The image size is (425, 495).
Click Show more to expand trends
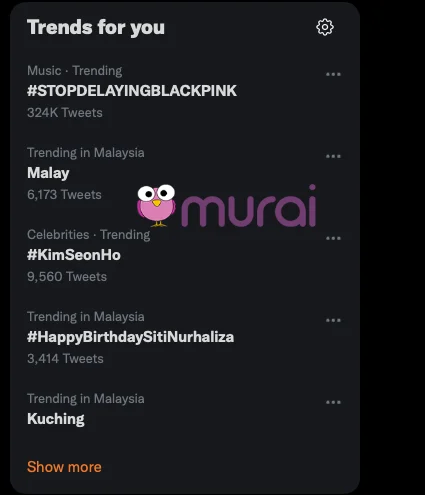pos(64,467)
